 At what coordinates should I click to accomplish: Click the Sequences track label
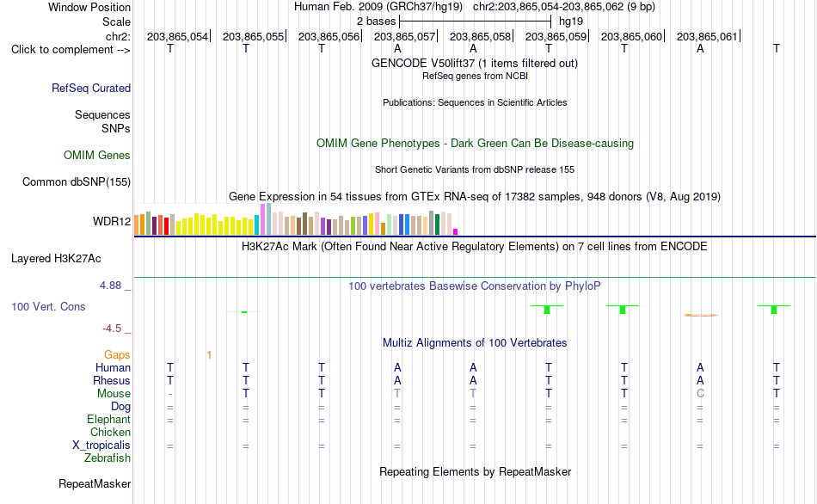[102, 114]
